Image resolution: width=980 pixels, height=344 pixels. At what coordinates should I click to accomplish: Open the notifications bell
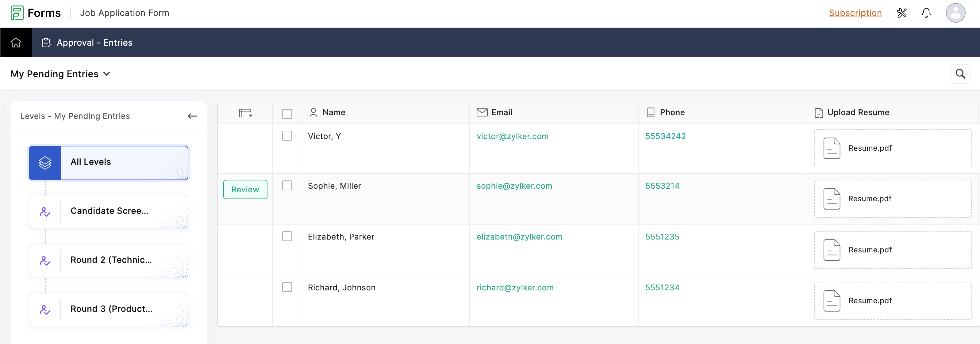(x=926, y=13)
